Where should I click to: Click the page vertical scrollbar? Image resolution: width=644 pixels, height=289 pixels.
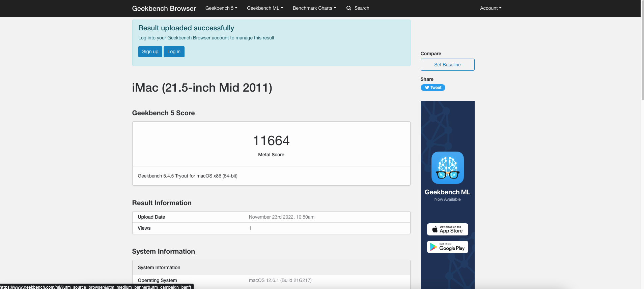tap(642, 51)
